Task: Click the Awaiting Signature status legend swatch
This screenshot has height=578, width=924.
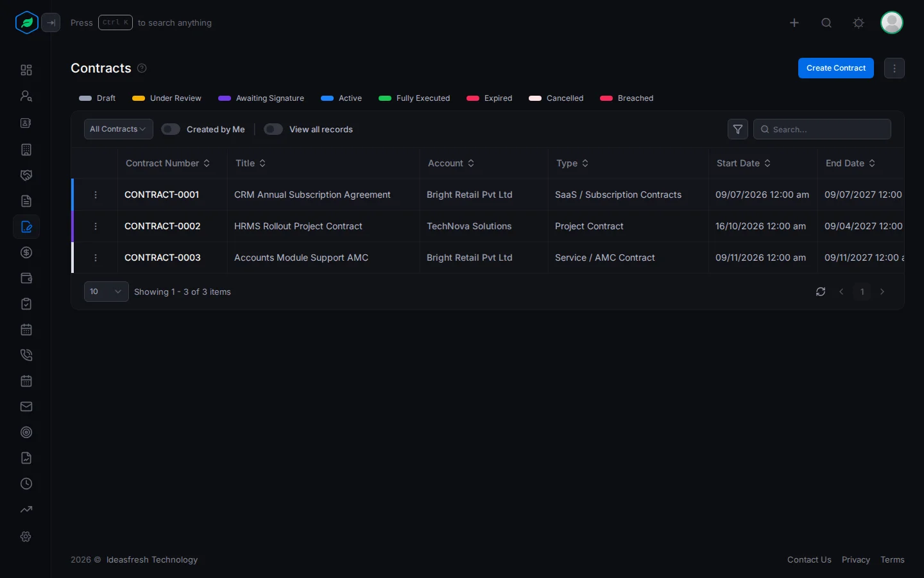Action: pyautogui.click(x=225, y=98)
